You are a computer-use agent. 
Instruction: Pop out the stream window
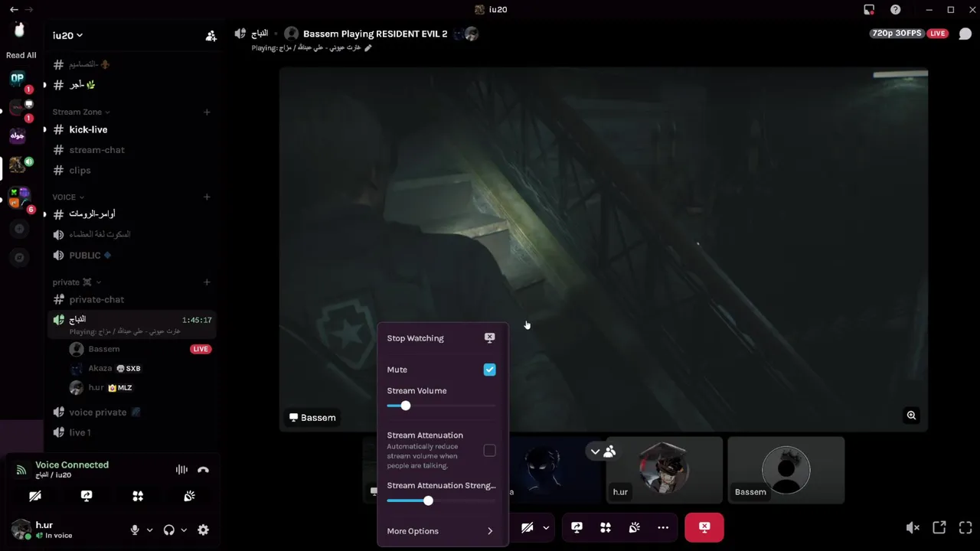(x=939, y=527)
